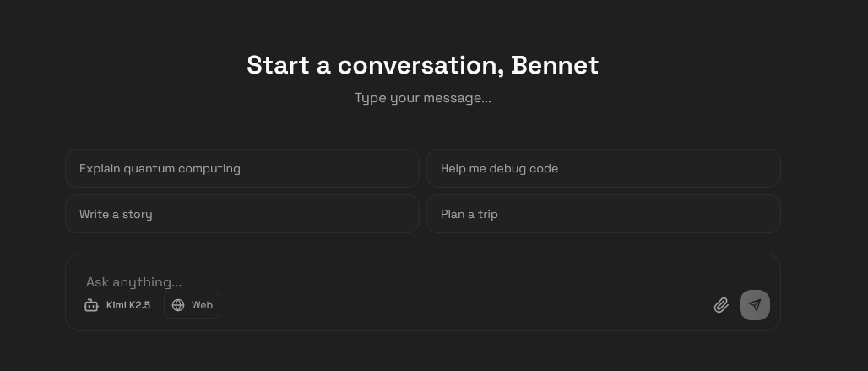Click the paperclip attach file icon
868x371 pixels.
point(720,305)
